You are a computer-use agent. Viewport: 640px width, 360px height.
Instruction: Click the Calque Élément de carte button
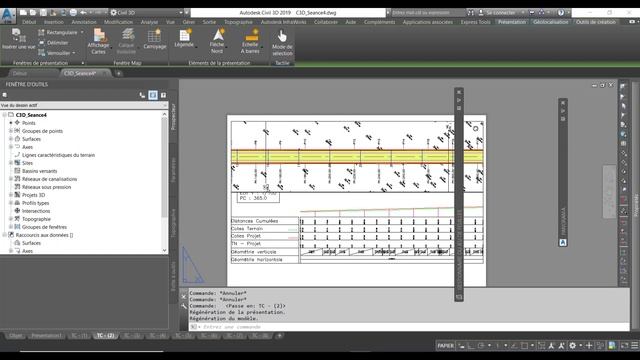tap(127, 41)
